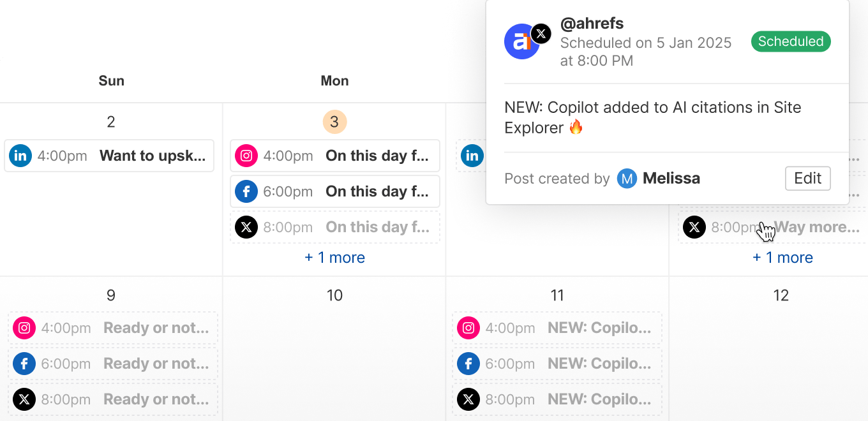Click X icon on day 11 post
Viewport: 868px width, 421px height.
468,399
